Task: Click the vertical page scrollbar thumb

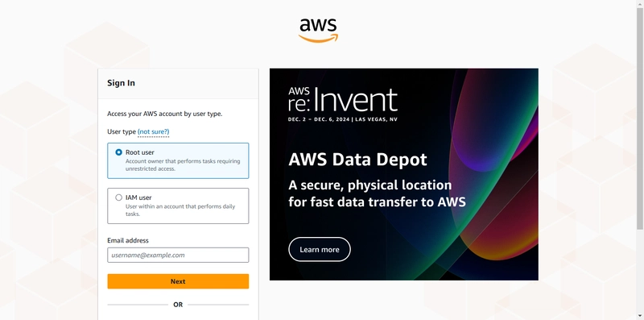Action: pos(640,118)
